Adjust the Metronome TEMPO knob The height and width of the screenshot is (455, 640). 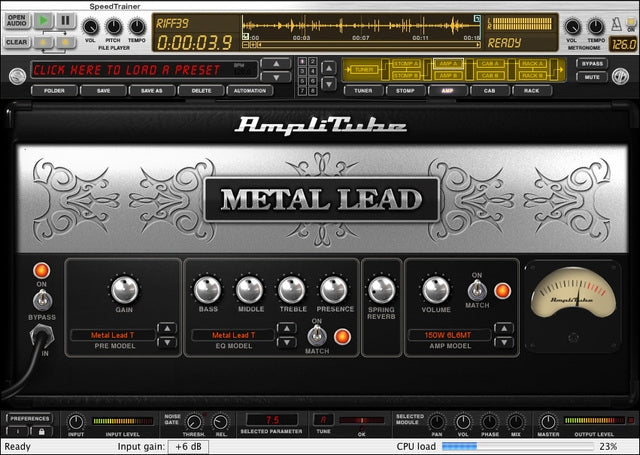pos(596,27)
